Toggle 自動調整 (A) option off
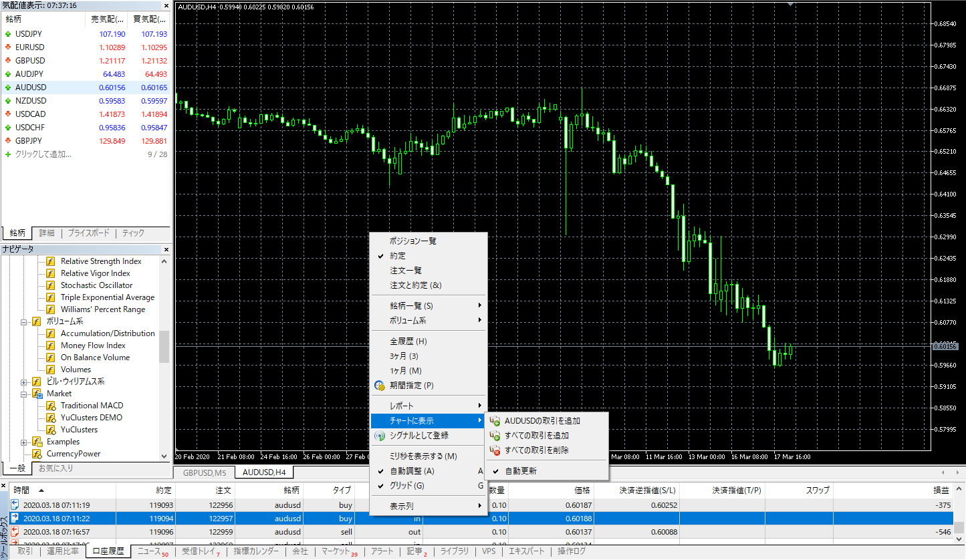 [x=429, y=471]
